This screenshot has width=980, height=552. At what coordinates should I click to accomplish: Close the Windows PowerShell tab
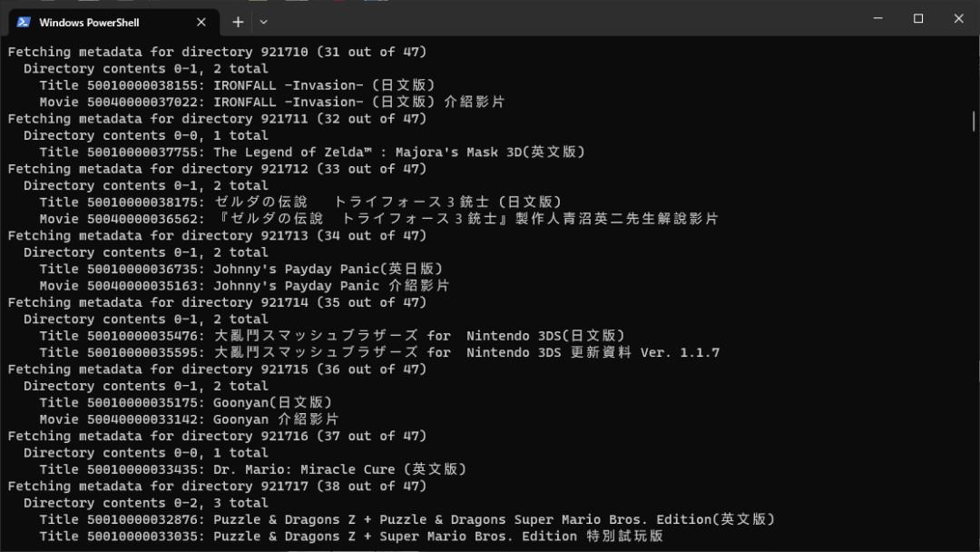tap(201, 22)
